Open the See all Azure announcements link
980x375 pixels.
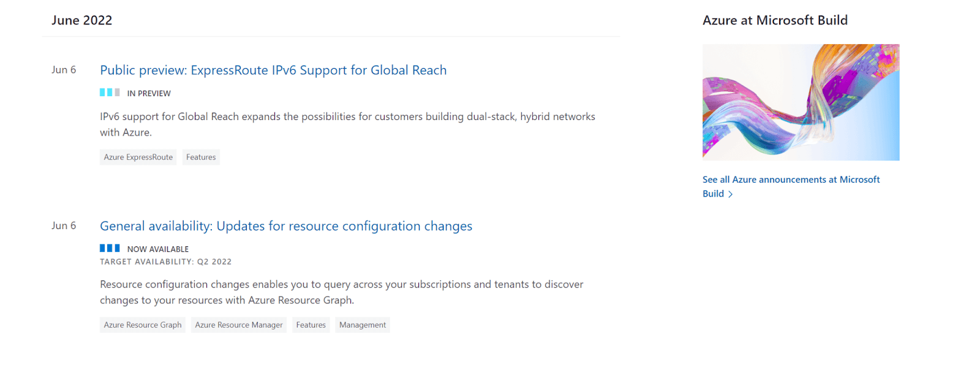point(791,180)
